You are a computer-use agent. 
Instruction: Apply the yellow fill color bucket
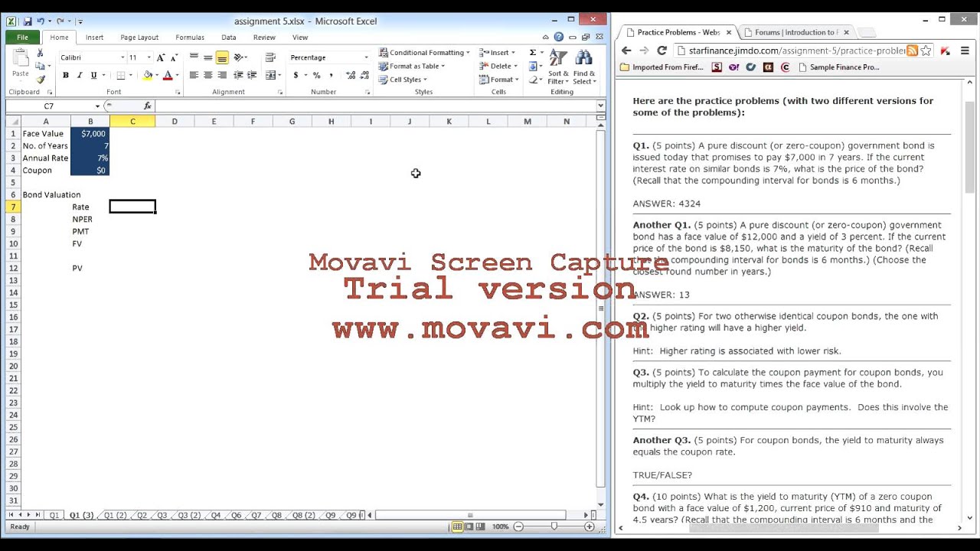pos(148,75)
